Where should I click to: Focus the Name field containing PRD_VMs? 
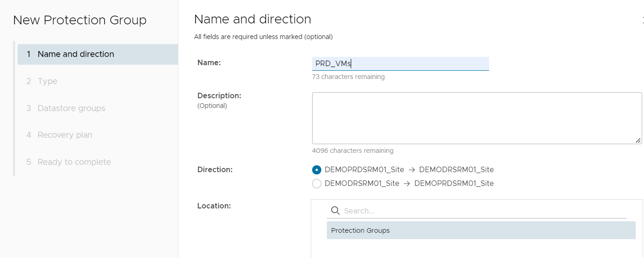tap(400, 64)
